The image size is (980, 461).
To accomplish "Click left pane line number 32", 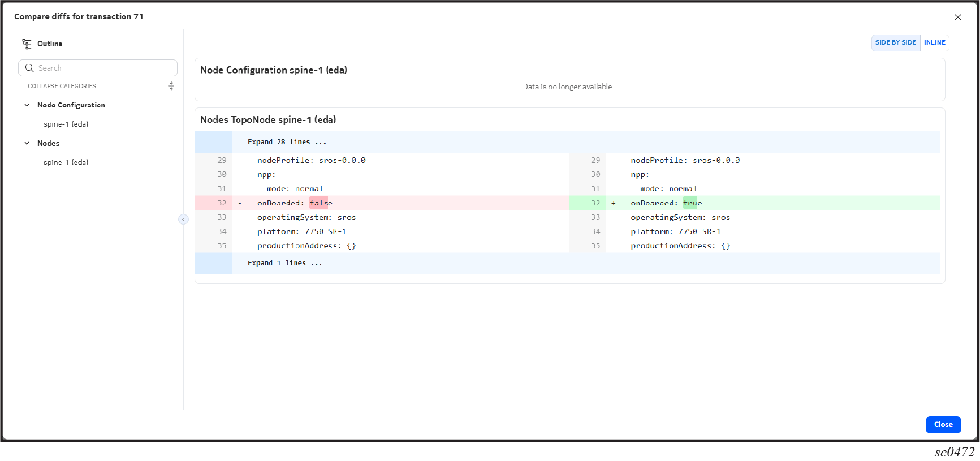I will click(222, 203).
